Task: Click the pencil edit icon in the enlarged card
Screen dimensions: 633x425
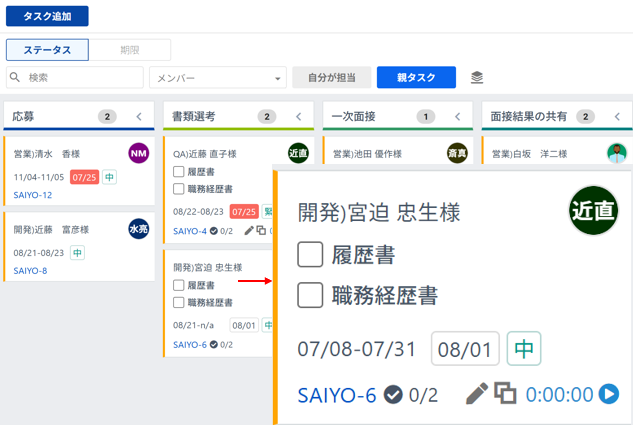Action: click(477, 394)
